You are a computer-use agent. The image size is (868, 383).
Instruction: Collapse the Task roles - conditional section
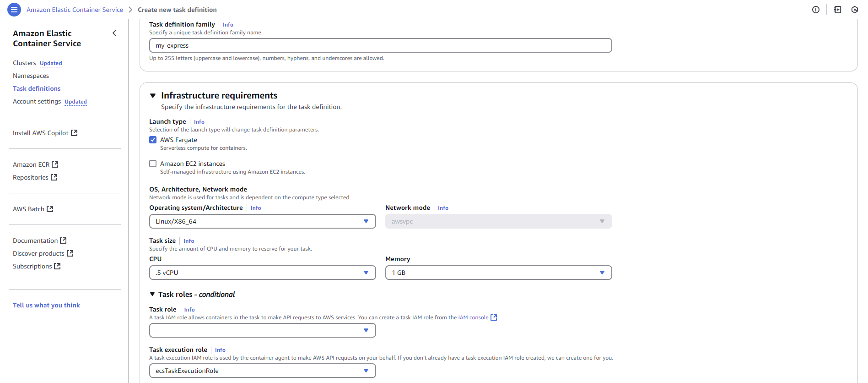point(152,294)
